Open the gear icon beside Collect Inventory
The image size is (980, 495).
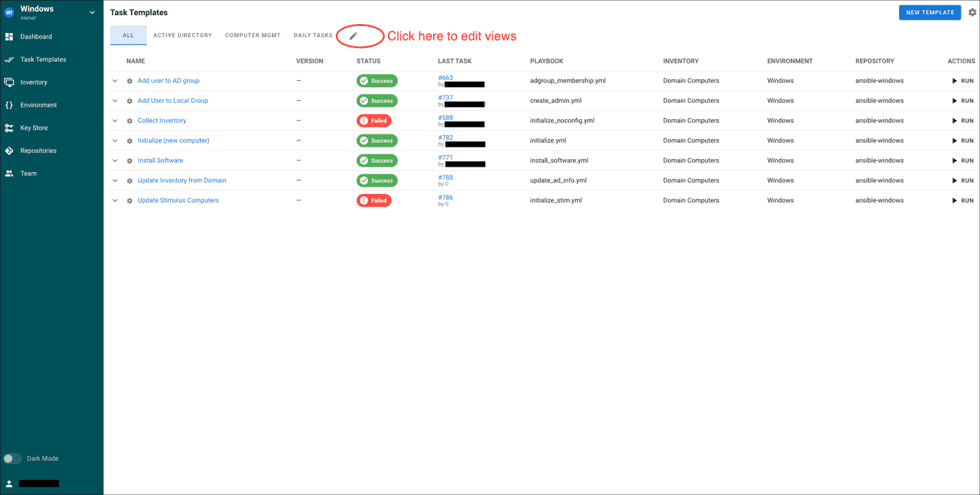point(129,120)
